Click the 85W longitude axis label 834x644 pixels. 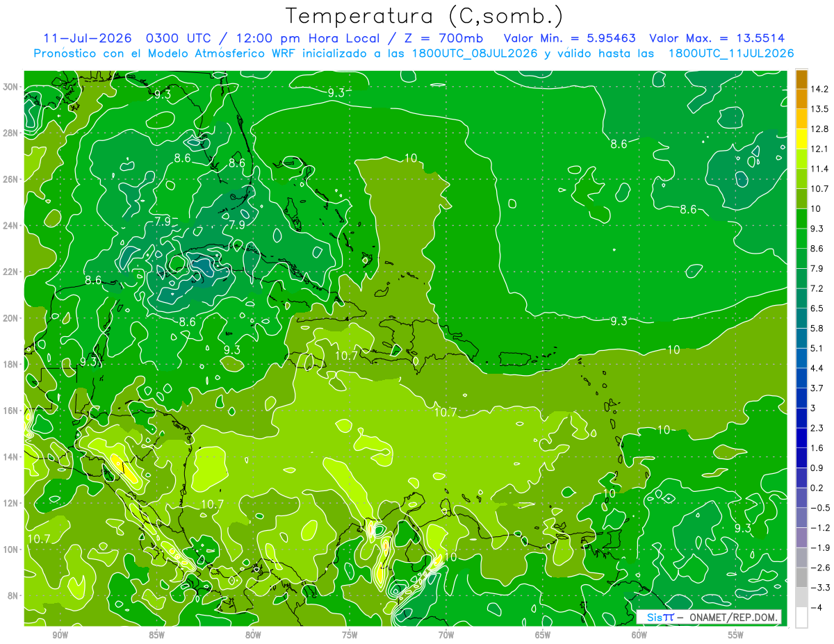[x=156, y=635]
